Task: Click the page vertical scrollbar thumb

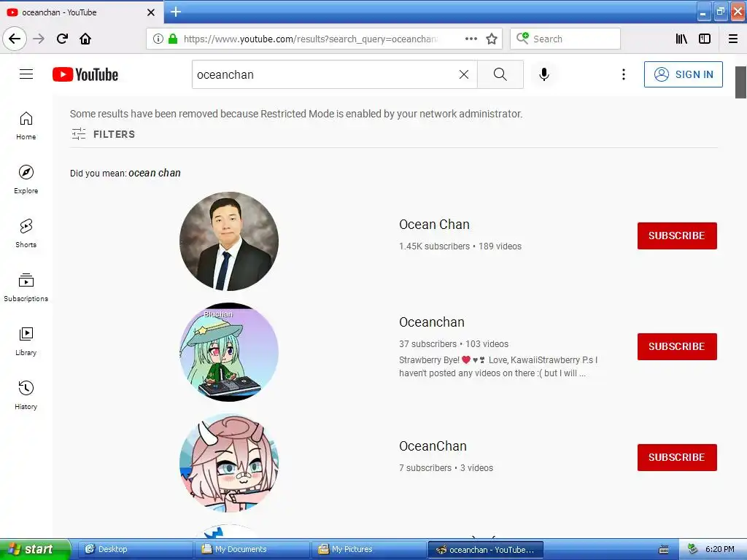Action: click(740, 82)
